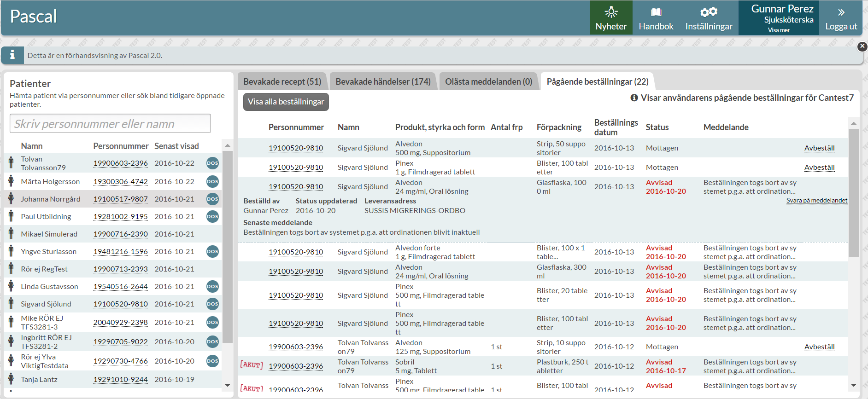Click DOS badge for Sigvard Sjölund patient row
The image size is (868, 399).
pyautogui.click(x=212, y=304)
